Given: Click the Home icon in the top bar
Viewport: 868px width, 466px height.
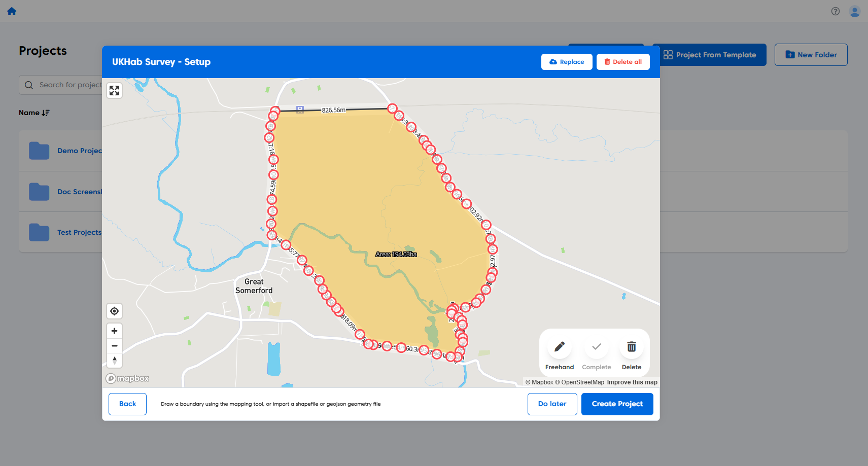Looking at the screenshot, I should pos(11,11).
